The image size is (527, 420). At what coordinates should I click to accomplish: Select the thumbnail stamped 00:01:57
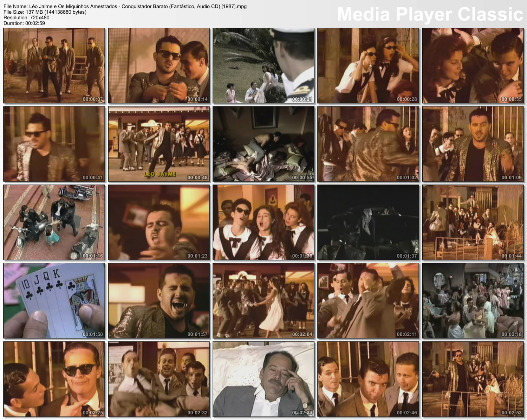point(159,301)
